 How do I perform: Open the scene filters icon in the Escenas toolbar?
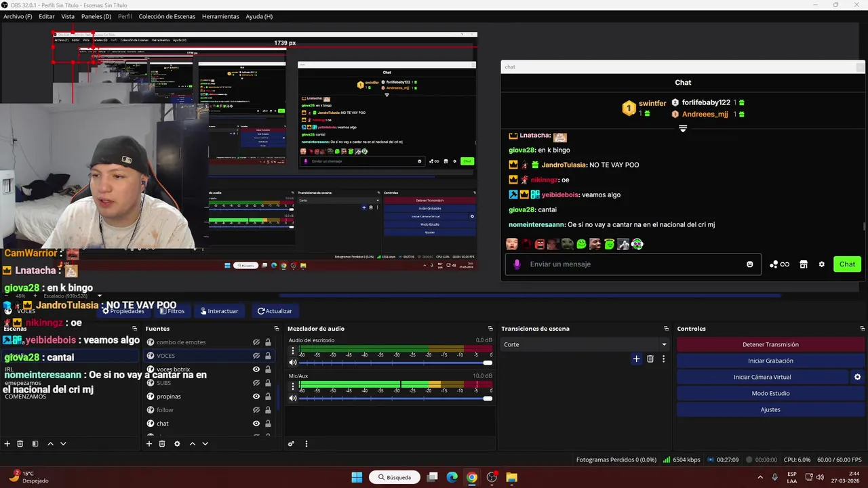click(x=35, y=444)
